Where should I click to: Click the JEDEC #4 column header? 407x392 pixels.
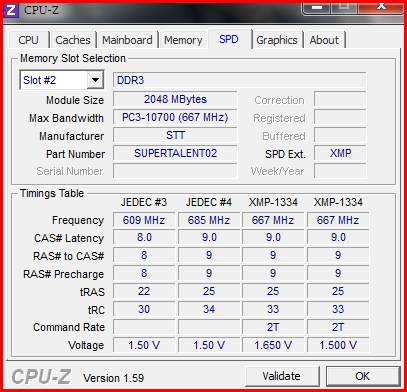pyautogui.click(x=209, y=202)
